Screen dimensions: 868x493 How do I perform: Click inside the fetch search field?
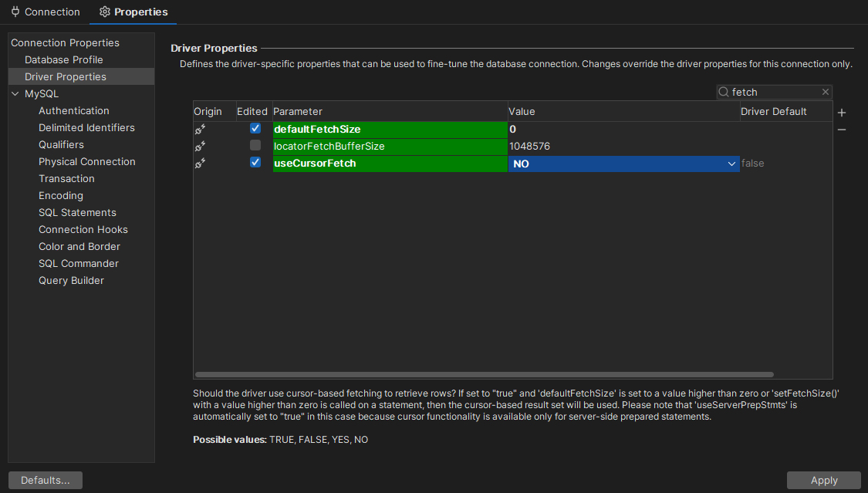[772, 92]
